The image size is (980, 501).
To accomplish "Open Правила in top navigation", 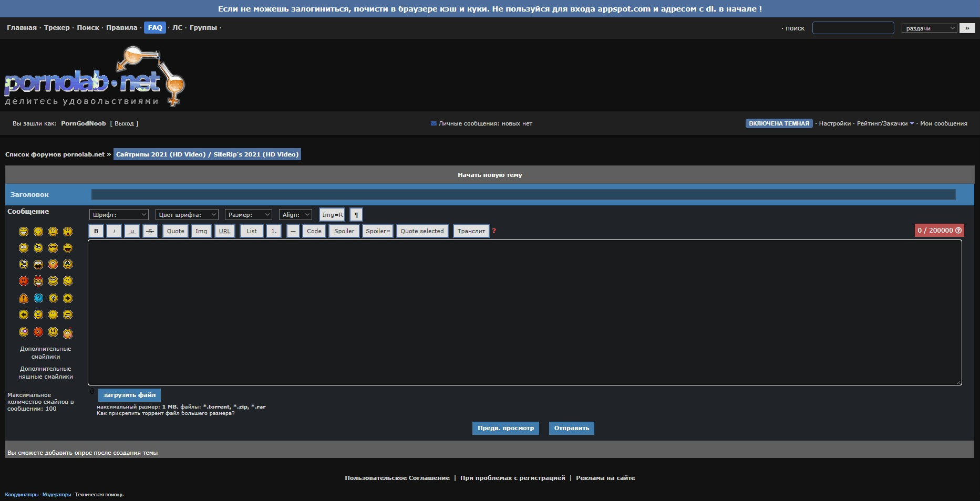I will [122, 28].
